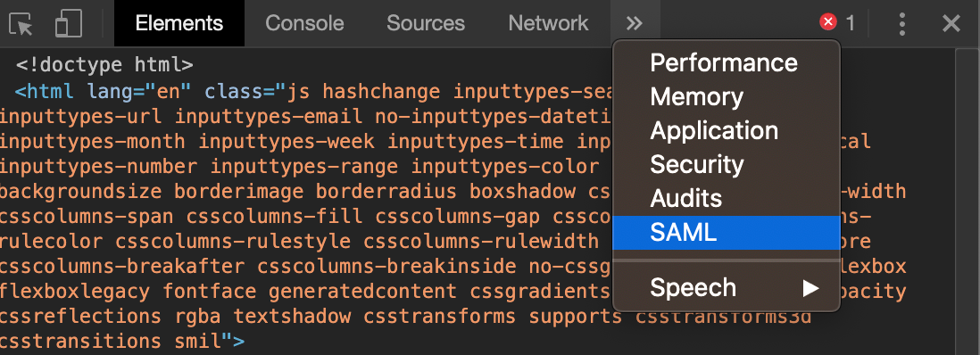Image resolution: width=980 pixels, height=355 pixels.
Task: Click the red error count indicator
Action: click(x=837, y=23)
